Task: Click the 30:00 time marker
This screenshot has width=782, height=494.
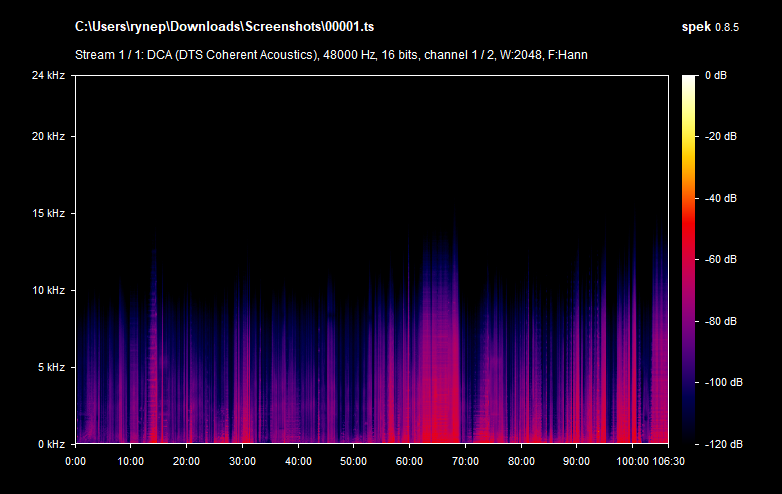Action: click(243, 462)
